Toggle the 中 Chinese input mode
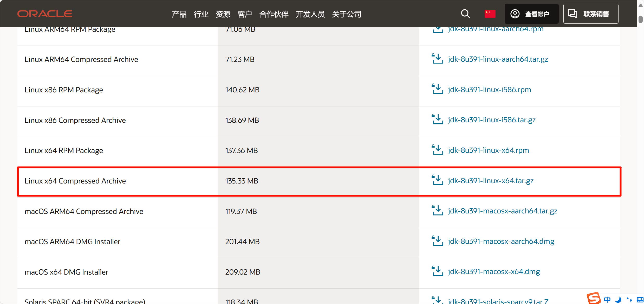 click(x=607, y=300)
